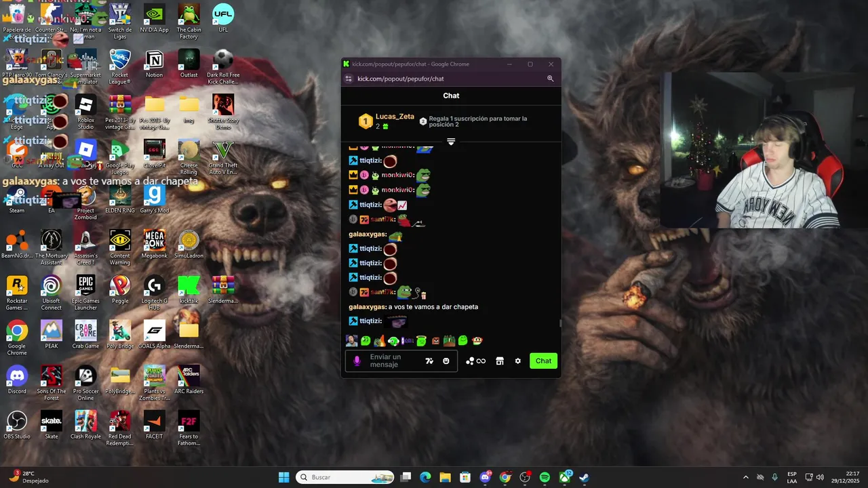Open Grand Theft Auto V desktop icon
Image resolution: width=868 pixels, height=488 pixels.
click(223, 157)
